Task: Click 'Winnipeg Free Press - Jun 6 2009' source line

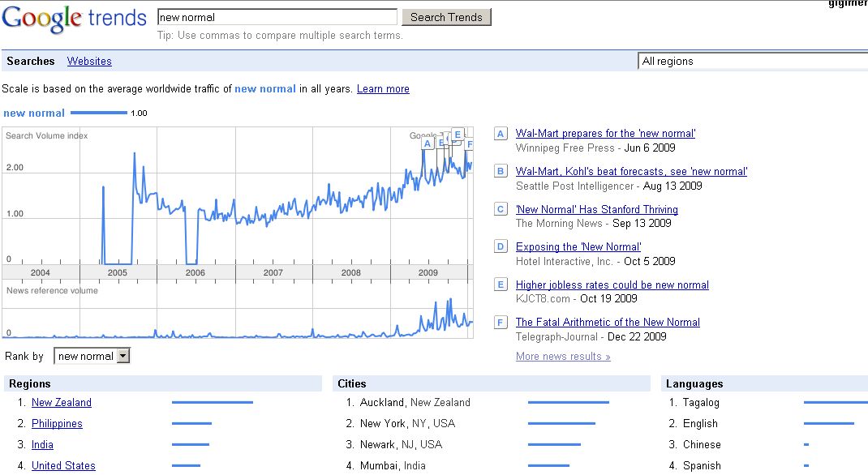Action: click(x=595, y=148)
